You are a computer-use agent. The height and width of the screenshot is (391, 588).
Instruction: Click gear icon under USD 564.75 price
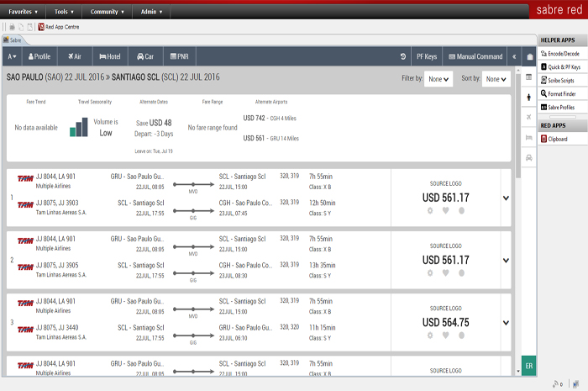[x=430, y=336]
